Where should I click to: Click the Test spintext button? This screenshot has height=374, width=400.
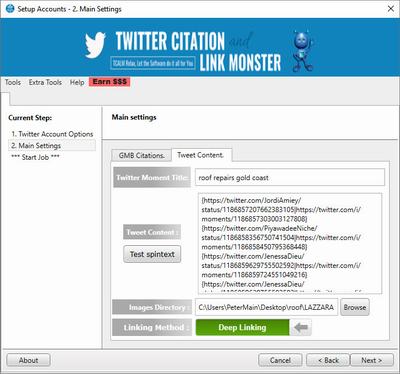(152, 254)
